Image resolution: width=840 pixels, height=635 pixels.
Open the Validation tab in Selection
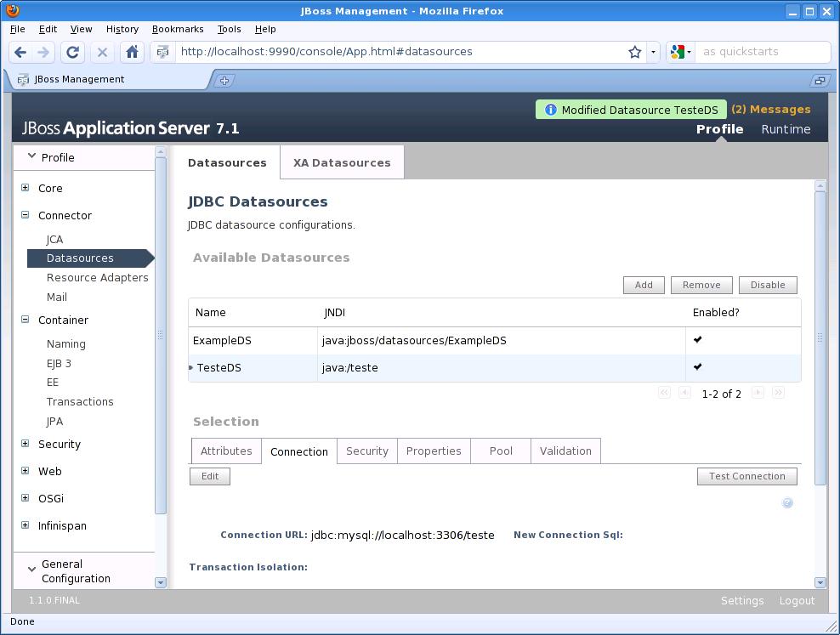pyautogui.click(x=565, y=451)
